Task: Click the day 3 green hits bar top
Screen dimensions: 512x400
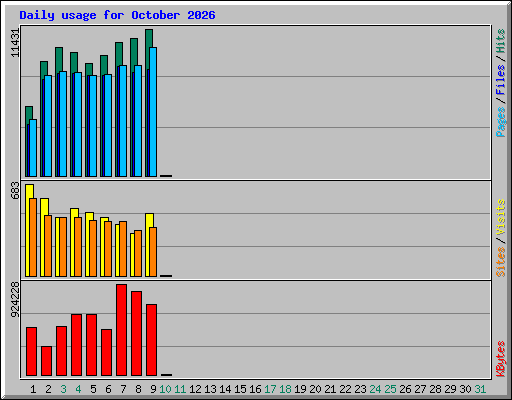Action: coord(59,59)
